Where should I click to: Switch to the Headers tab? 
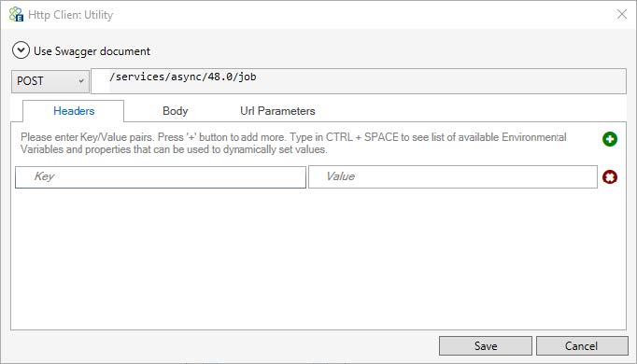point(74,111)
